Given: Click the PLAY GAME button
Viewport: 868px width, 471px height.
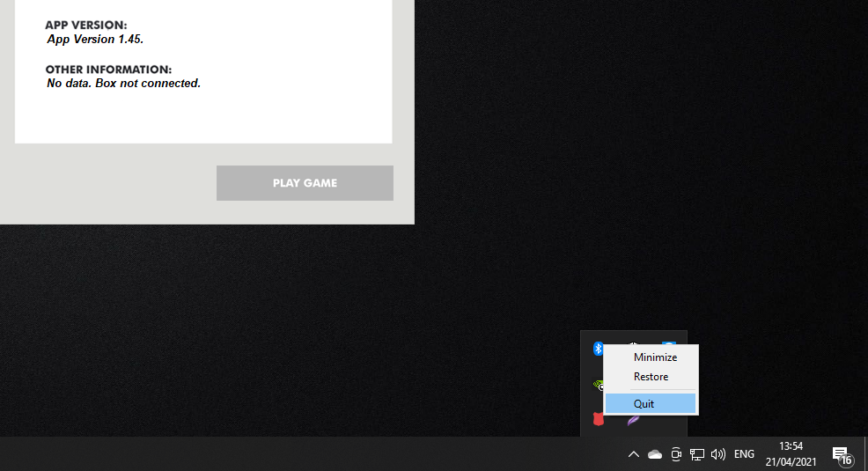Looking at the screenshot, I should (x=305, y=183).
